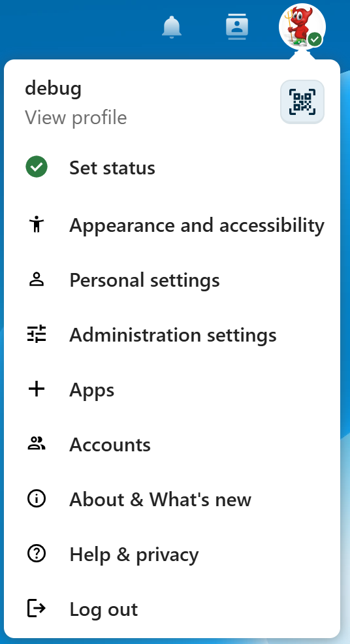Click the Personal settings user icon
This screenshot has width=350, height=644.
pyautogui.click(x=37, y=280)
